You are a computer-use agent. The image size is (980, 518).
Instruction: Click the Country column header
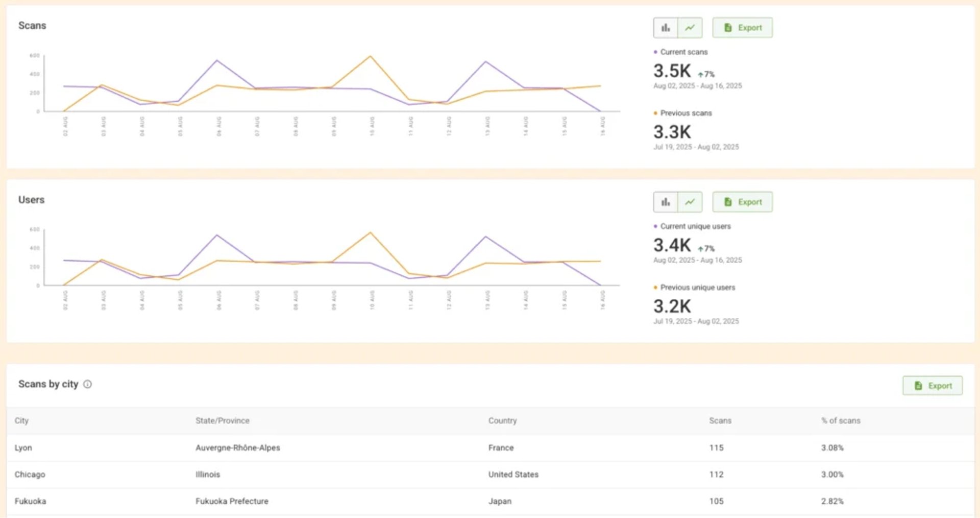pos(503,420)
